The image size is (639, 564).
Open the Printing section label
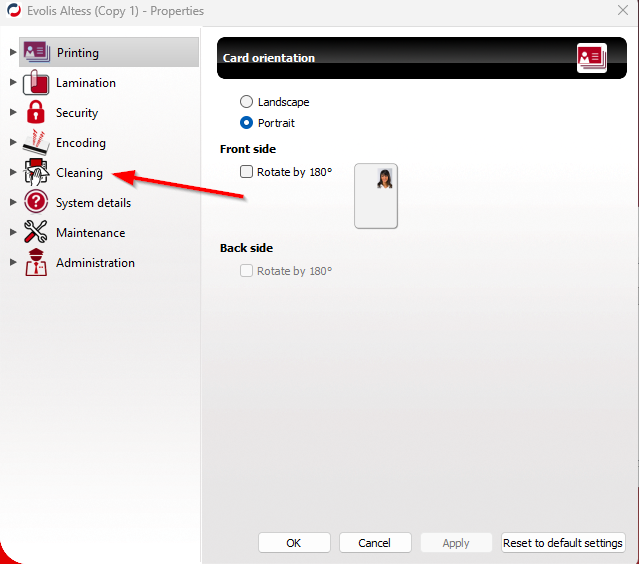coord(77,53)
